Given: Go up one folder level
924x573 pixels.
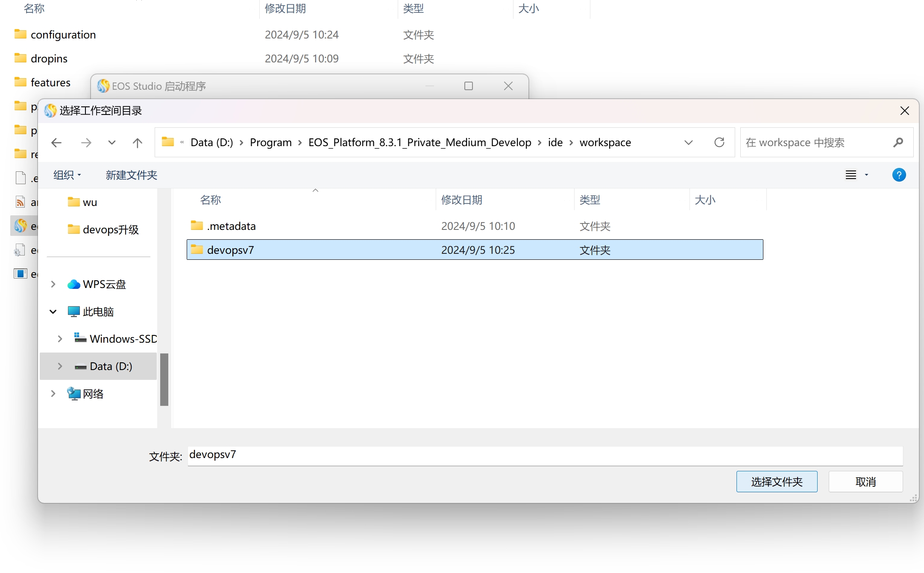Looking at the screenshot, I should (x=137, y=143).
